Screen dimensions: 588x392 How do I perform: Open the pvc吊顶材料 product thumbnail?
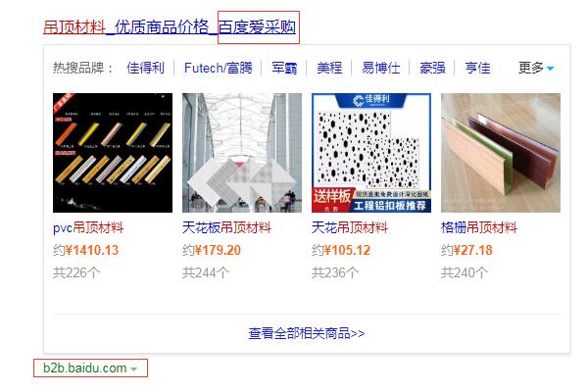(x=113, y=153)
